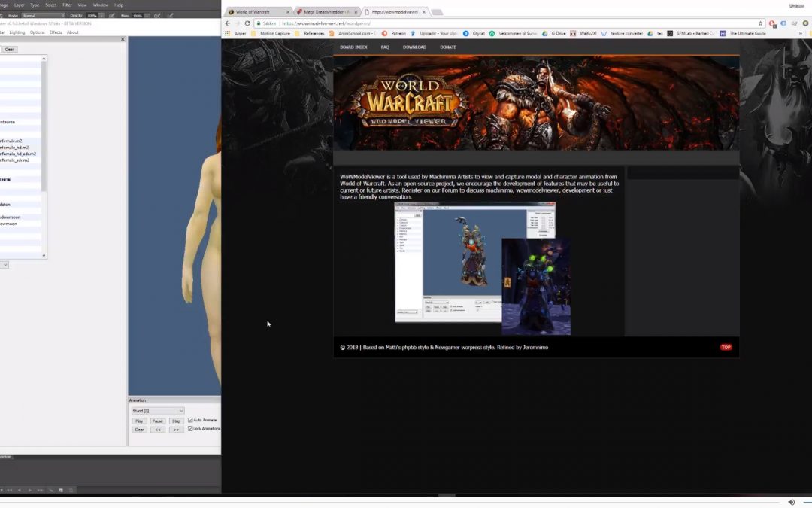
Task: Switch to the World of Warcraft browser tab
Action: (x=257, y=12)
